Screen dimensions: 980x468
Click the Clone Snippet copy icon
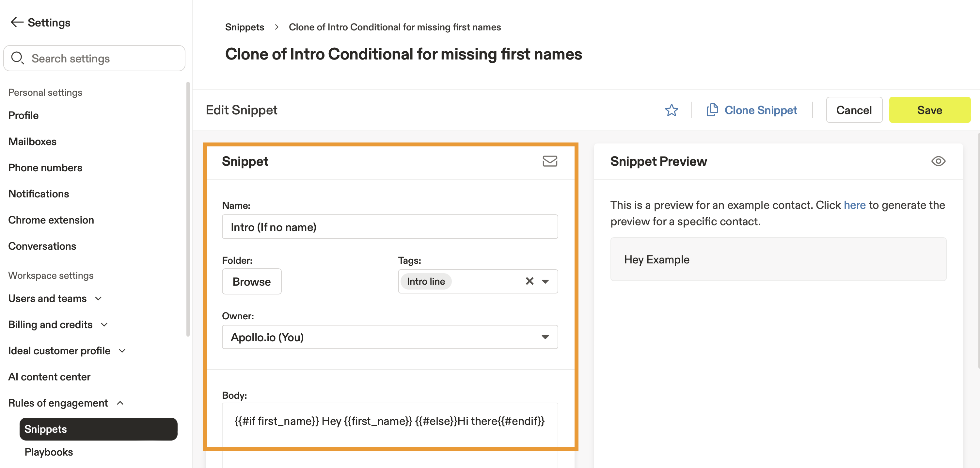712,110
